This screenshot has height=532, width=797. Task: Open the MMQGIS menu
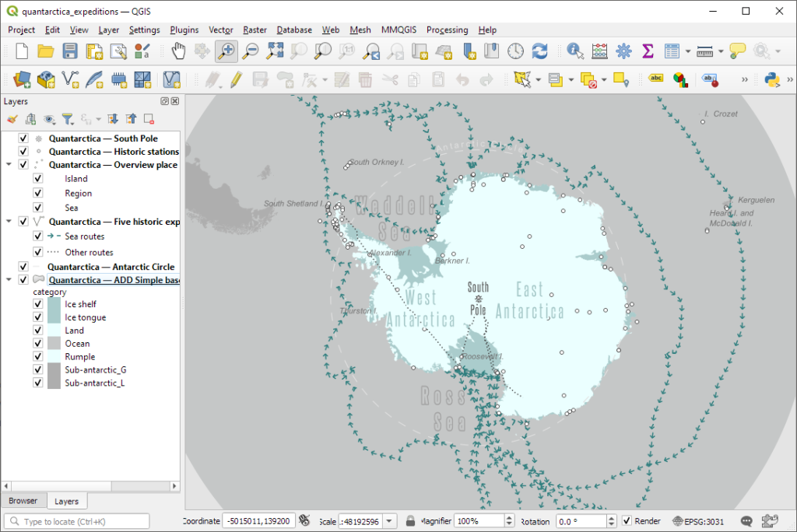point(399,30)
